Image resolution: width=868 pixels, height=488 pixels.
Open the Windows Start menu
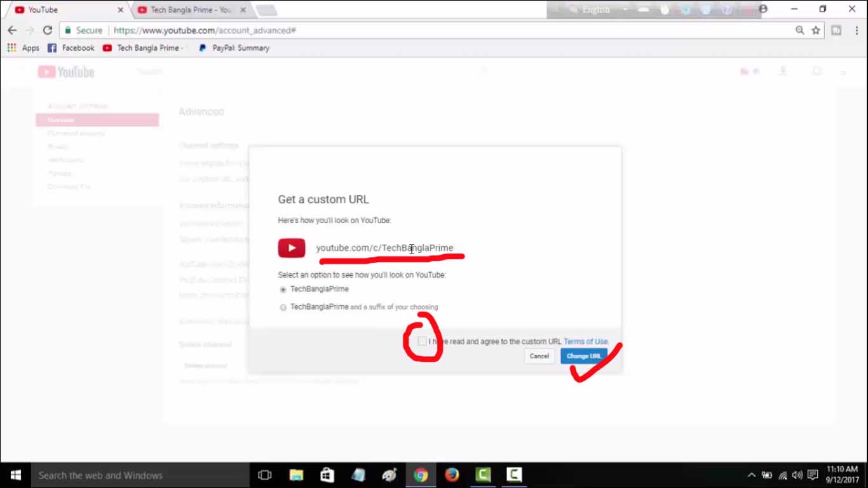[15, 475]
